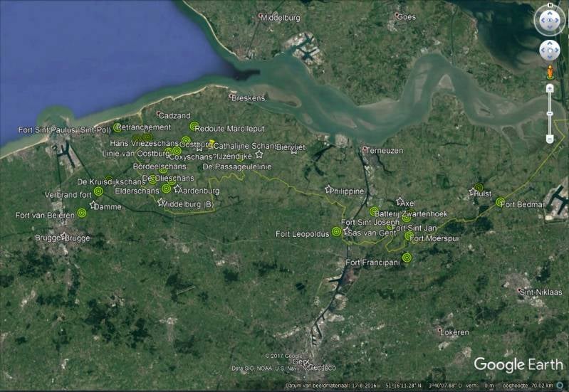
Task: Click the 'Coxyschans?' label
Action: pyautogui.click(x=193, y=157)
